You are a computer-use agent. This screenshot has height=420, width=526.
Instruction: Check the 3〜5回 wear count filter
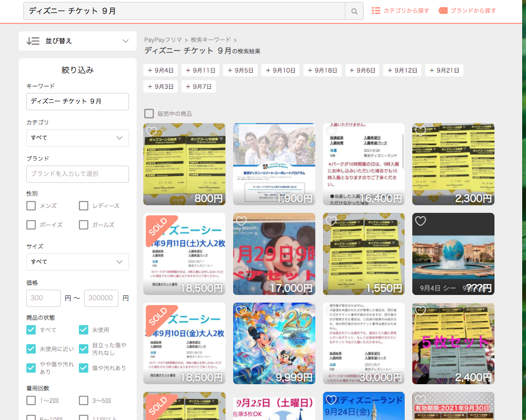coord(84,400)
